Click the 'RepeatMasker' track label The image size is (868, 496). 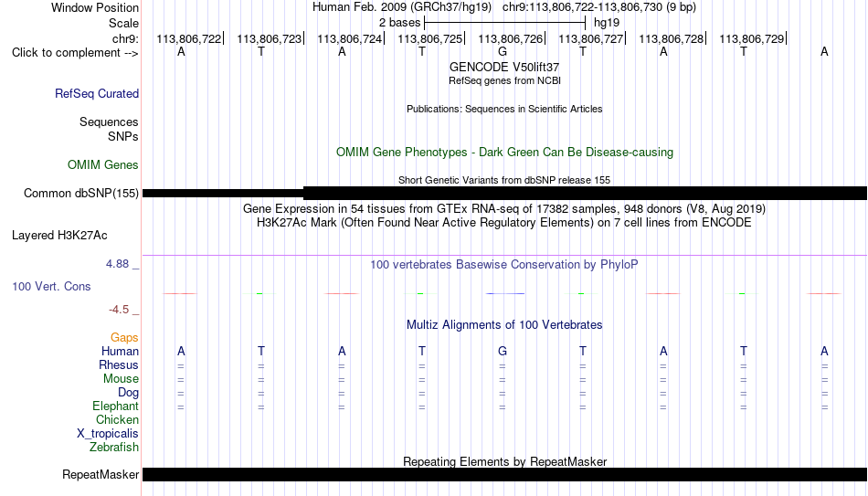click(x=101, y=475)
